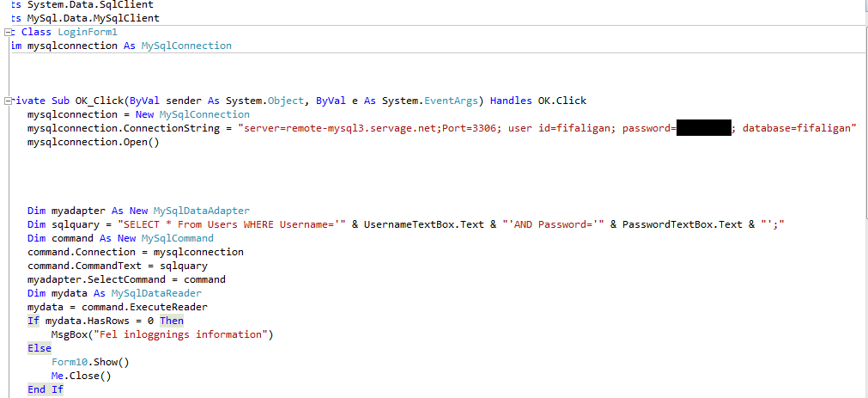Click the 'AND Password=' string literal
868x398 pixels.
point(554,224)
